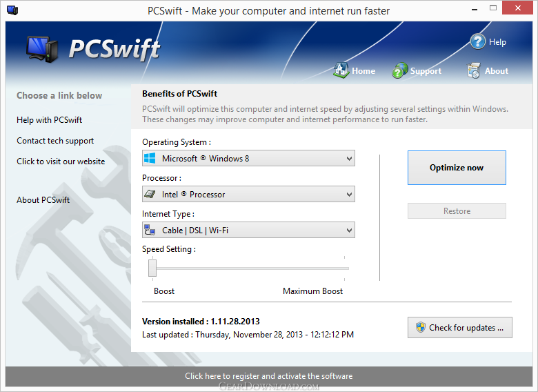Click the processor chip icon

[x=150, y=195]
